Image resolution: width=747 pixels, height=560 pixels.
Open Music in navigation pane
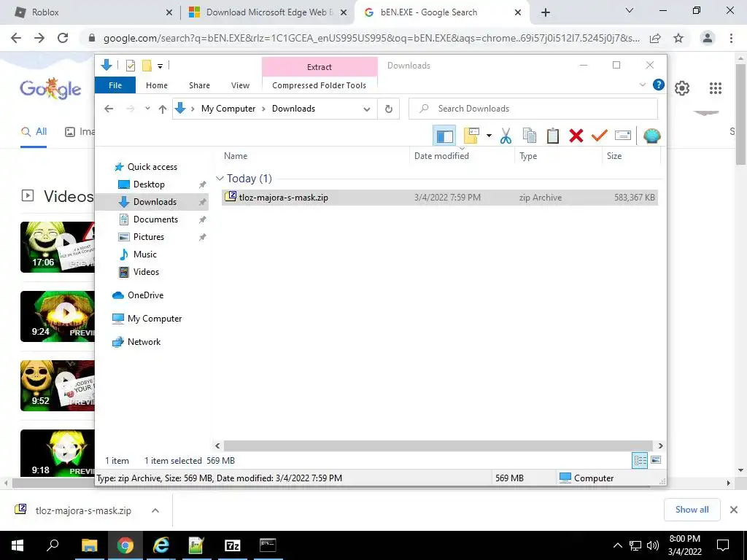point(145,254)
